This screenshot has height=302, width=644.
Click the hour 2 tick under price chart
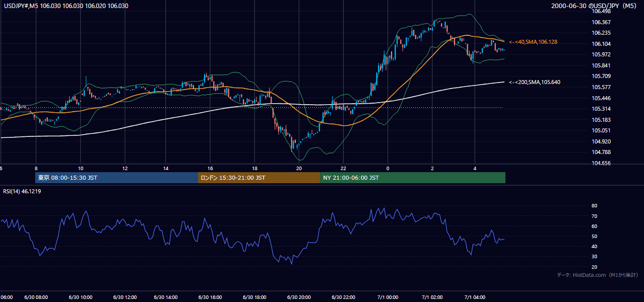click(432, 168)
